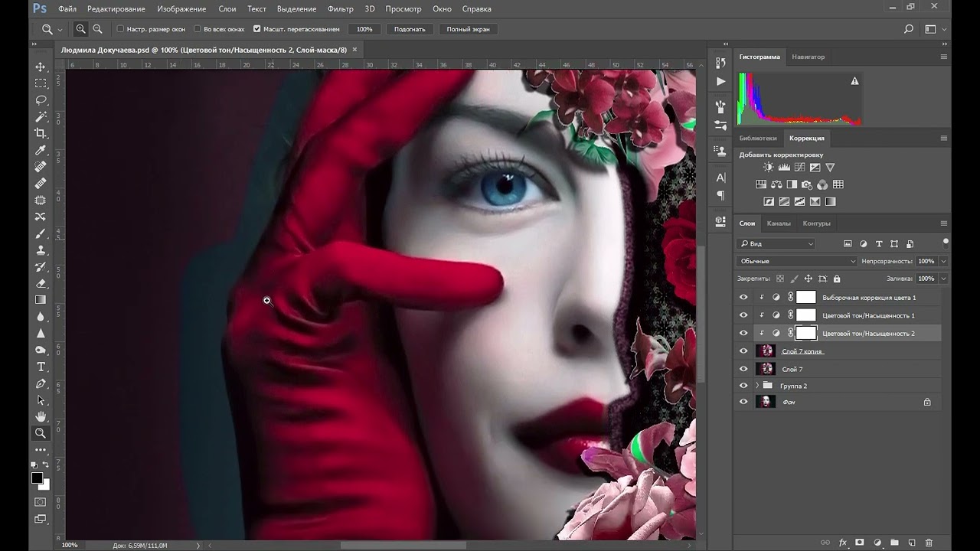The image size is (980, 551).
Task: Delete layer using trash icon
Action: [x=930, y=543]
